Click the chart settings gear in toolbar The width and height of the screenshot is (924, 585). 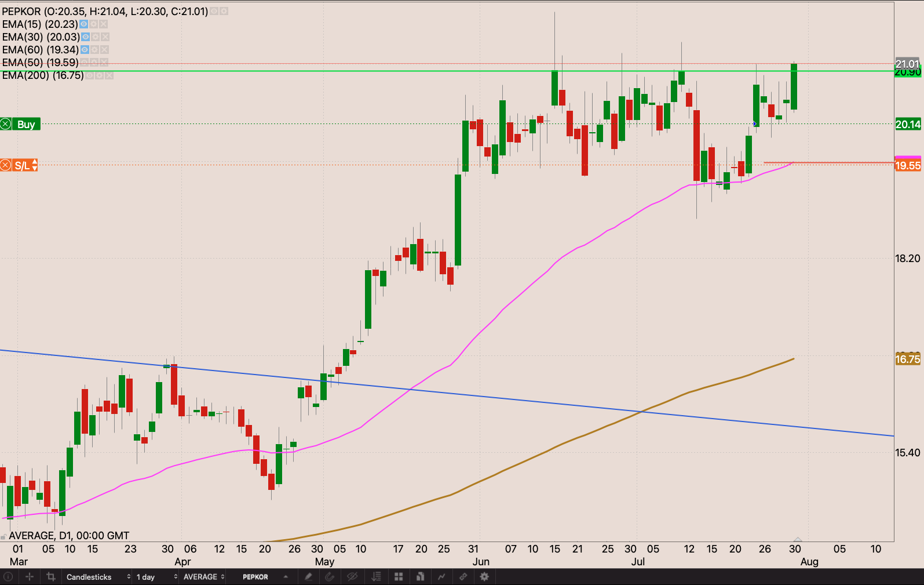pyautogui.click(x=484, y=577)
